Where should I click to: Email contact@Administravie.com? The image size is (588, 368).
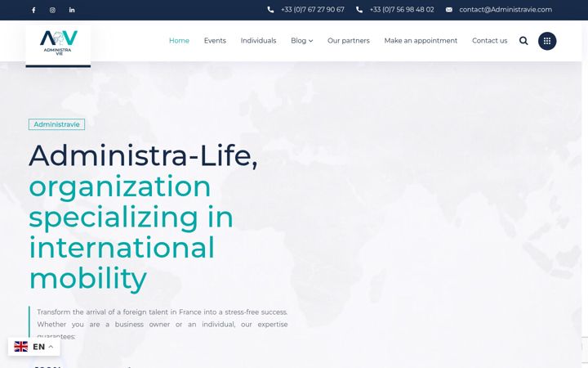coord(506,10)
